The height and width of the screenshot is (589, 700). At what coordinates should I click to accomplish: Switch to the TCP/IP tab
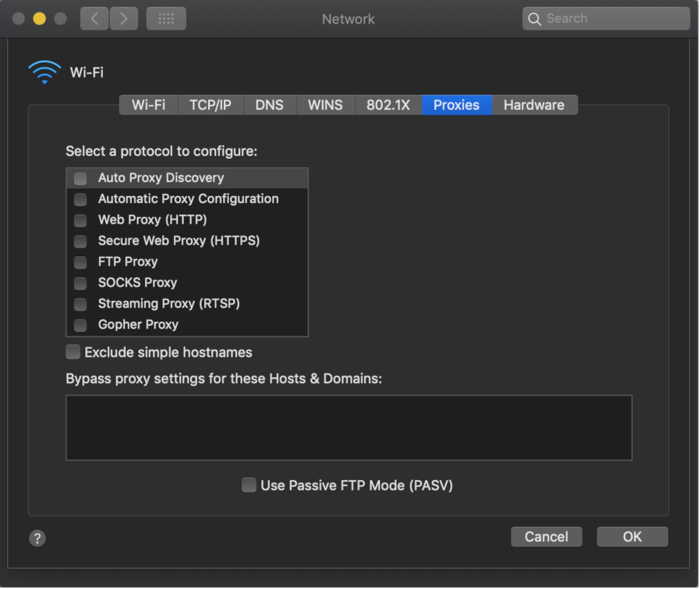(x=210, y=106)
